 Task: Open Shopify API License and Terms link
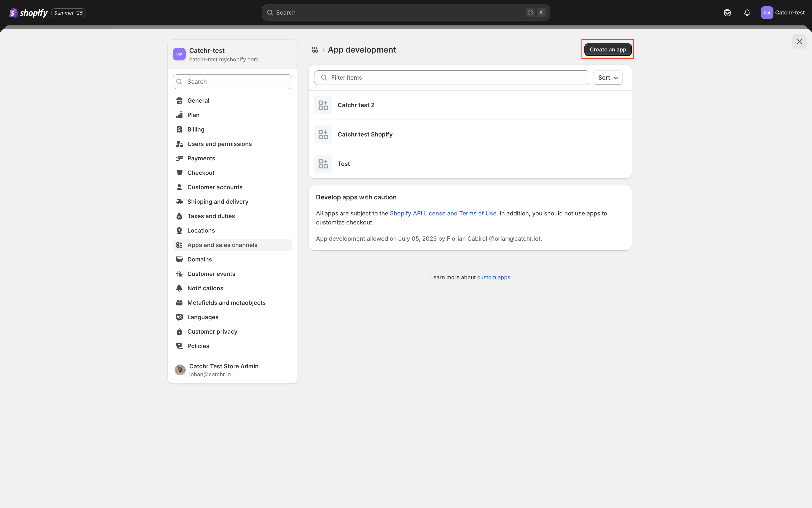443,213
